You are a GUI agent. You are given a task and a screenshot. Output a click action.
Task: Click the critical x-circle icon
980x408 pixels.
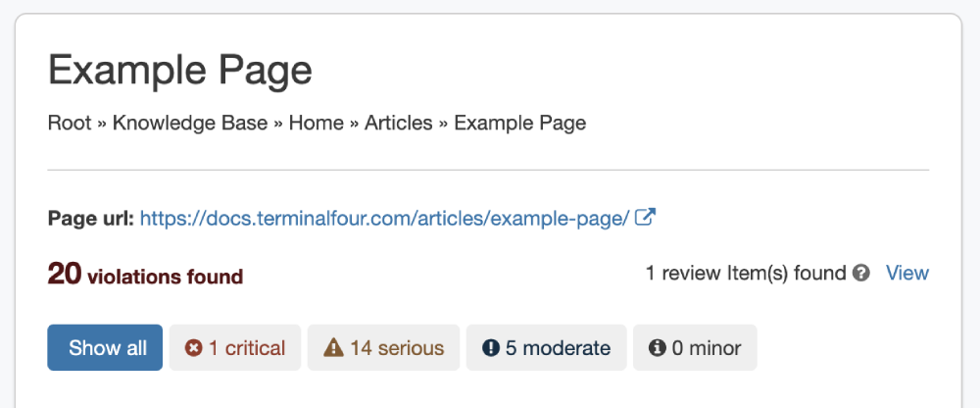(194, 348)
